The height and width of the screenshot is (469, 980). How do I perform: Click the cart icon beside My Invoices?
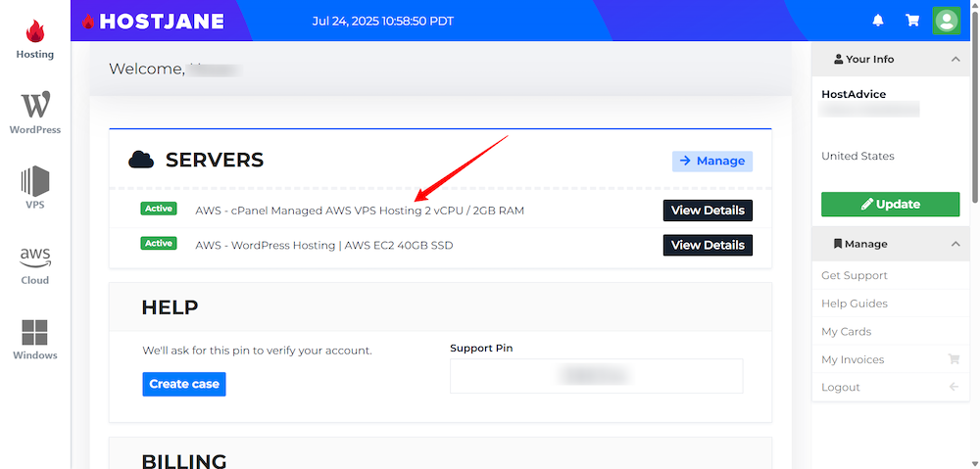tap(954, 359)
